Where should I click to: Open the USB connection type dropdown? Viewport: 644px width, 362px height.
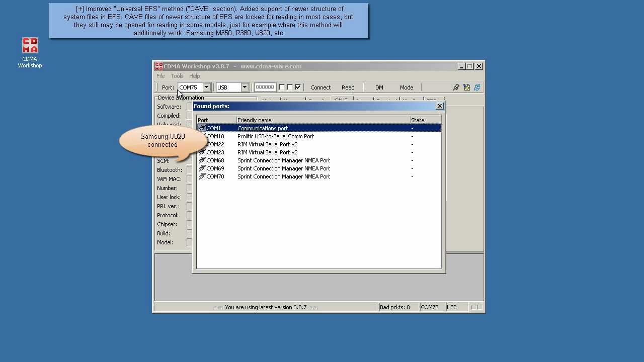point(245,87)
